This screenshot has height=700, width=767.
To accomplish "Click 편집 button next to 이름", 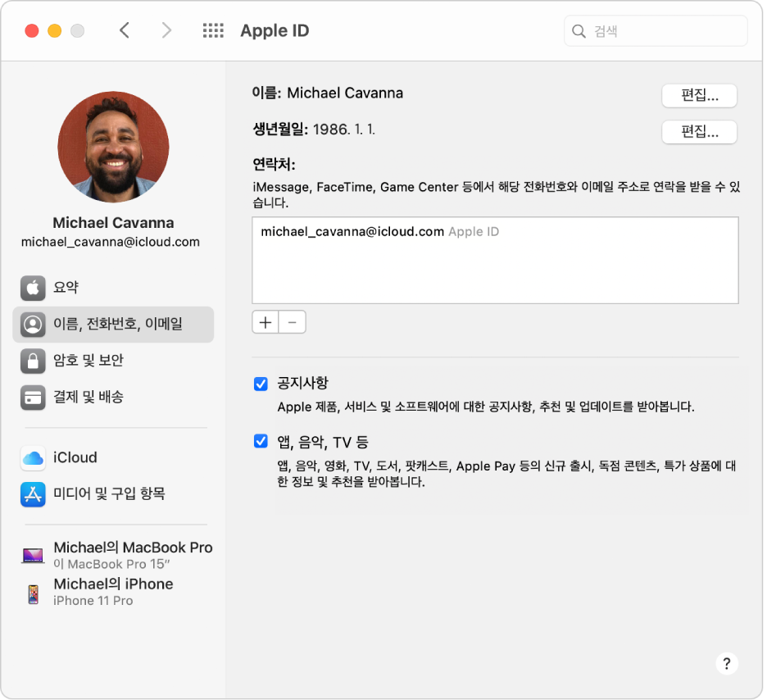I will (x=699, y=95).
